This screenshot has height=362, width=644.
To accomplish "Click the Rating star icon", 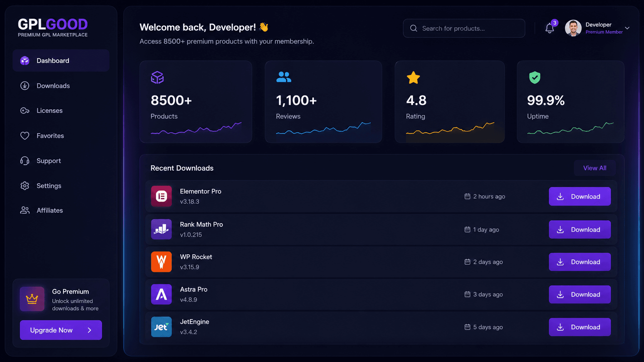I will [413, 77].
